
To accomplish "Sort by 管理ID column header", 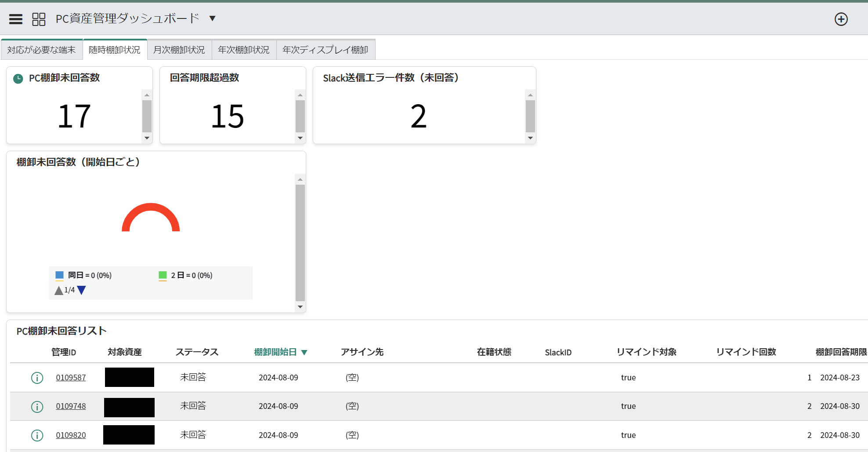I will coord(64,352).
